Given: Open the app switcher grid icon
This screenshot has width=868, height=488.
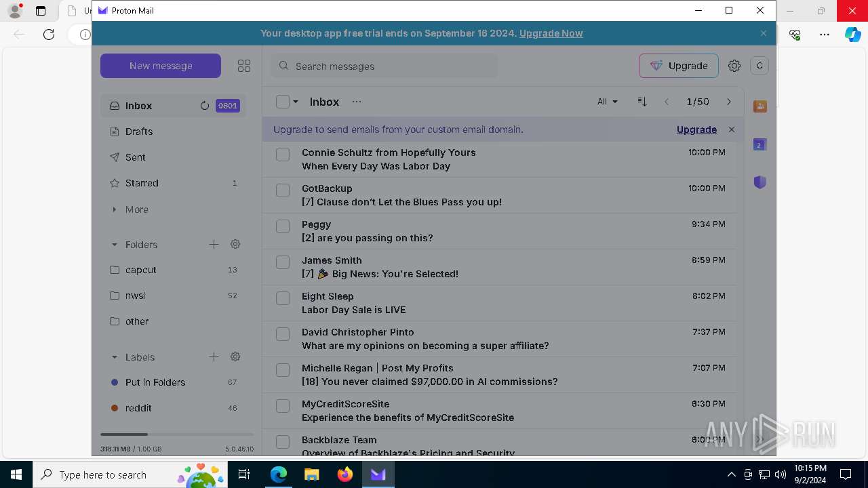Looking at the screenshot, I should tap(244, 66).
